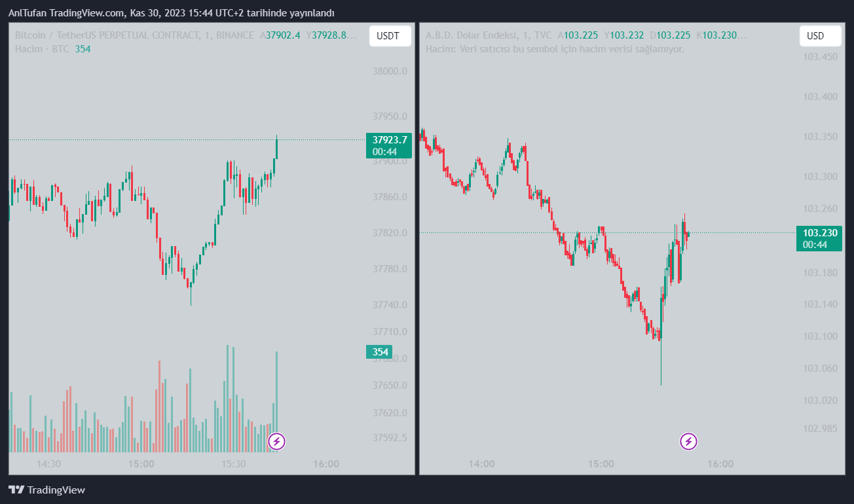Click the 103.230 current price label
854x504 pixels.
pos(821,232)
